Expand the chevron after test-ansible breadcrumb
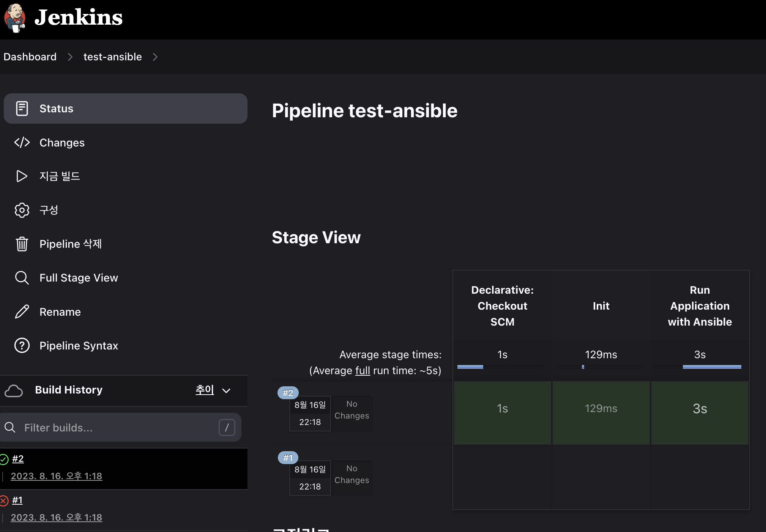The height and width of the screenshot is (532, 766). [x=155, y=57]
